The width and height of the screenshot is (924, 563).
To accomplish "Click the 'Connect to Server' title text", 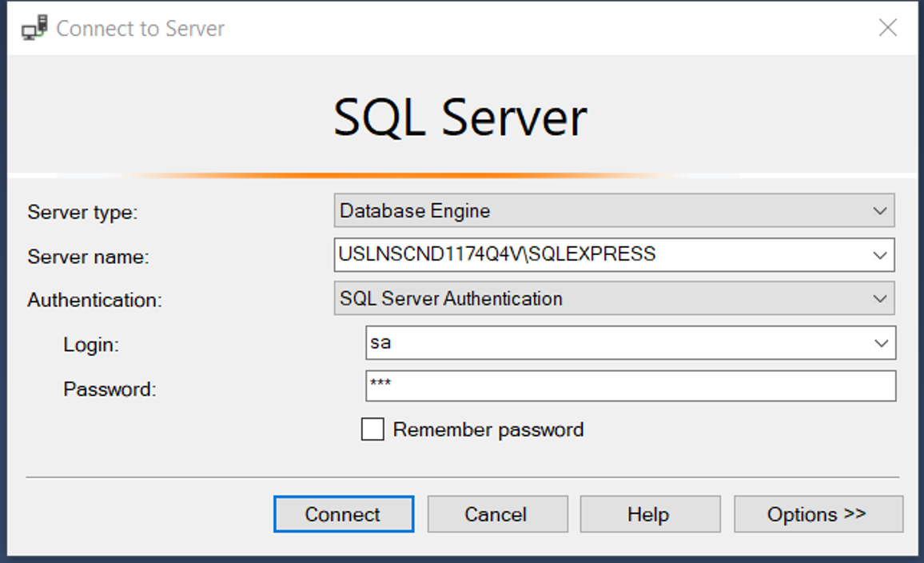I will click(x=140, y=28).
